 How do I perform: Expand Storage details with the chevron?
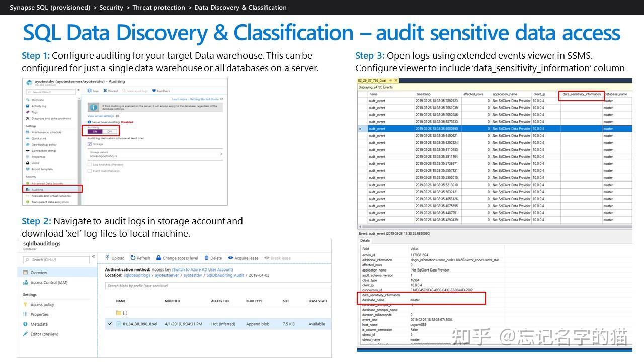coord(222,153)
